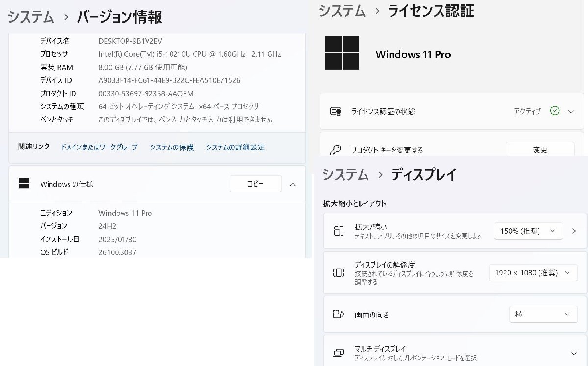Viewport: 588px width, 366px height.
Task: Click the 変更 button to change product key
Action: click(540, 150)
